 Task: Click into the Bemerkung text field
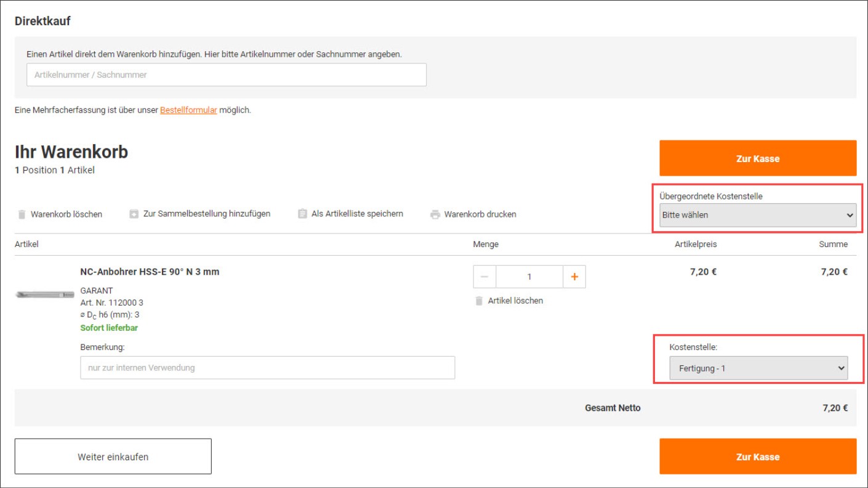[x=267, y=368]
